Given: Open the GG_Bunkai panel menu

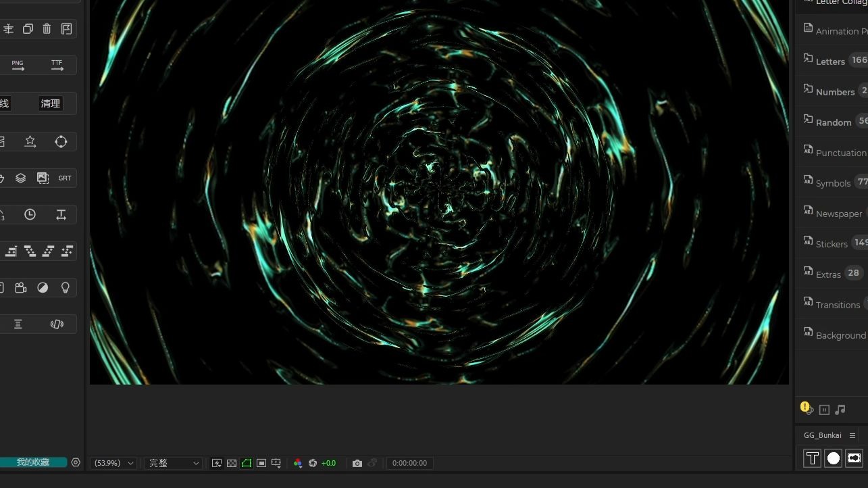Looking at the screenshot, I should click(x=852, y=435).
